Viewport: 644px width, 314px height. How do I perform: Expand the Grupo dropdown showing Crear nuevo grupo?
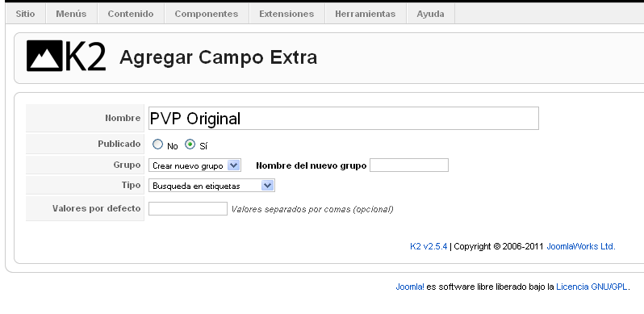[194, 165]
